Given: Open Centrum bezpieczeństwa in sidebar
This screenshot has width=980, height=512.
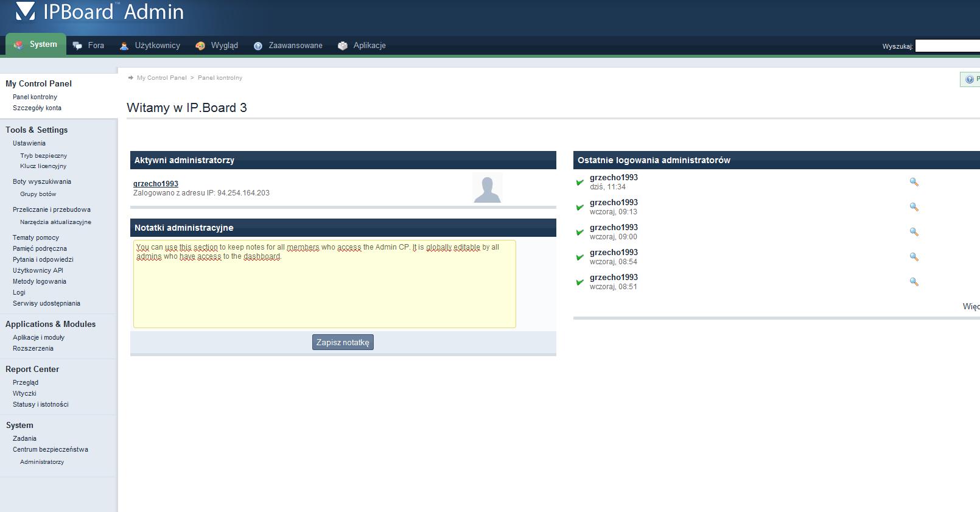Looking at the screenshot, I should tap(51, 449).
